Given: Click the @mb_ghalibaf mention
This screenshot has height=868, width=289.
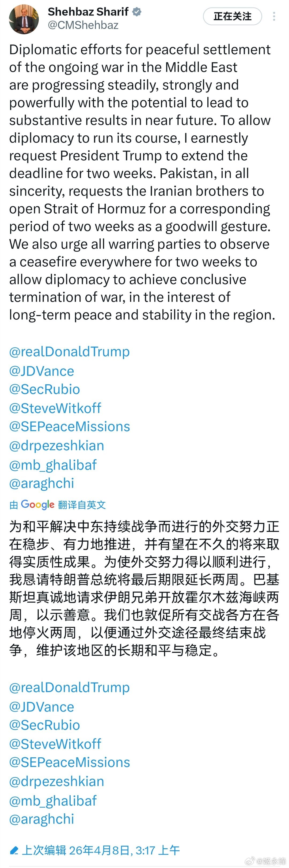Looking at the screenshot, I should (52, 465).
